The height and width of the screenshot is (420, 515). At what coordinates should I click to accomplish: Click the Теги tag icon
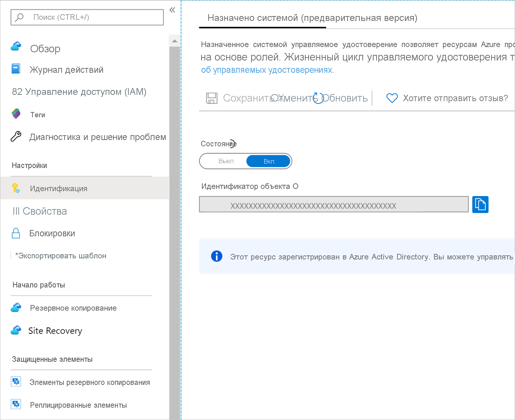[x=16, y=114]
